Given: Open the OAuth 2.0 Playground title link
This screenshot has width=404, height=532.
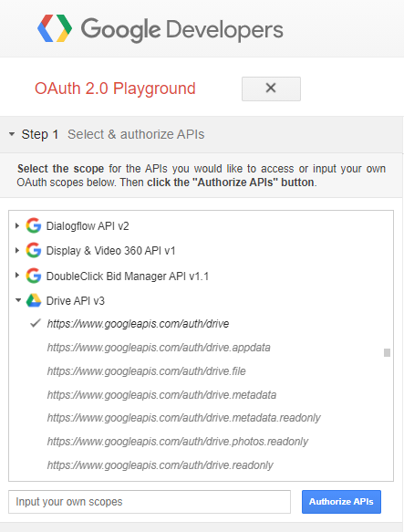Looking at the screenshot, I should 115,89.
